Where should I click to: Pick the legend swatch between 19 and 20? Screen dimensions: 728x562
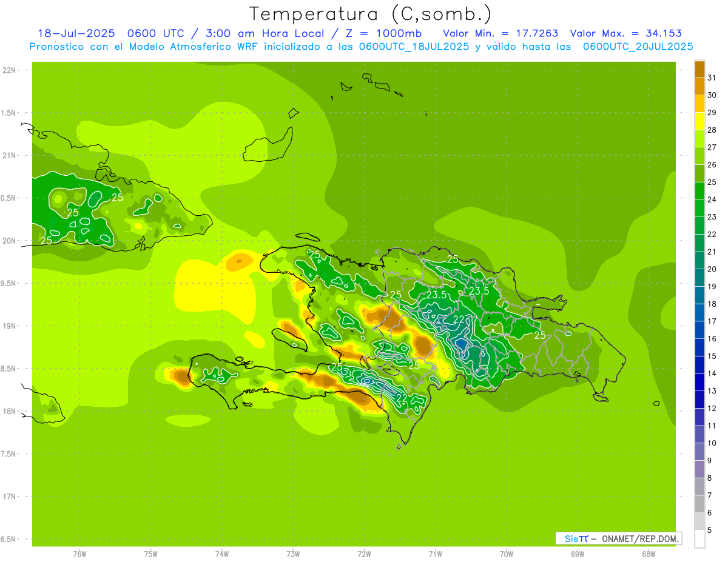pos(699,278)
